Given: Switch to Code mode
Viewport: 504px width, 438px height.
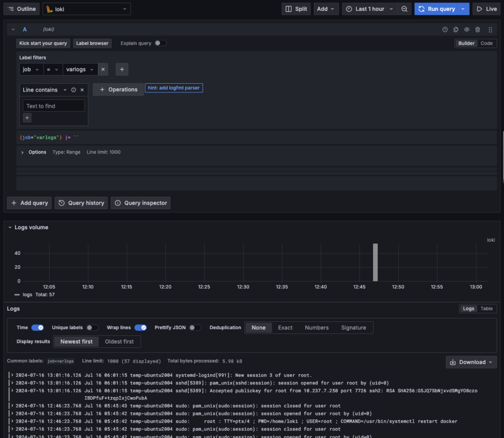Looking at the screenshot, I should (486, 43).
